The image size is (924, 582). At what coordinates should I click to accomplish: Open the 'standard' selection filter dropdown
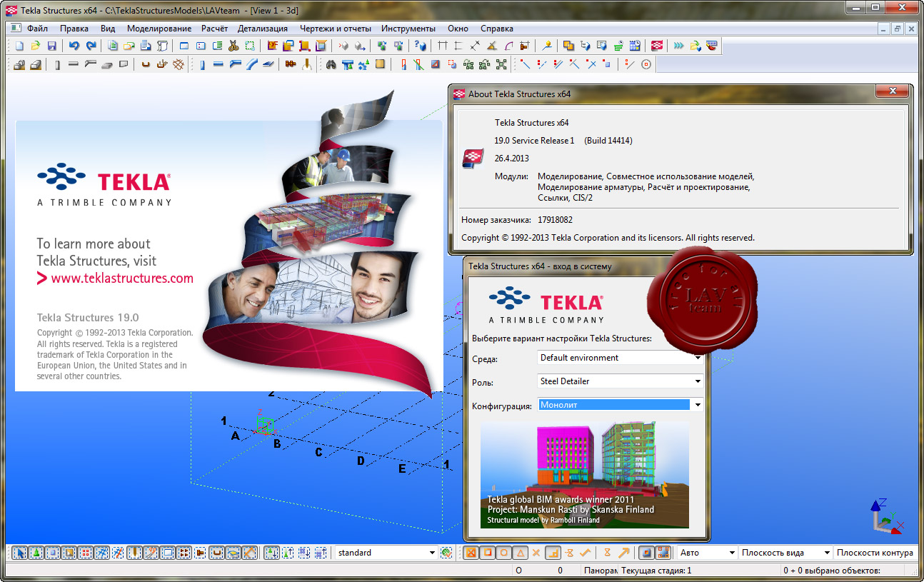(386, 553)
